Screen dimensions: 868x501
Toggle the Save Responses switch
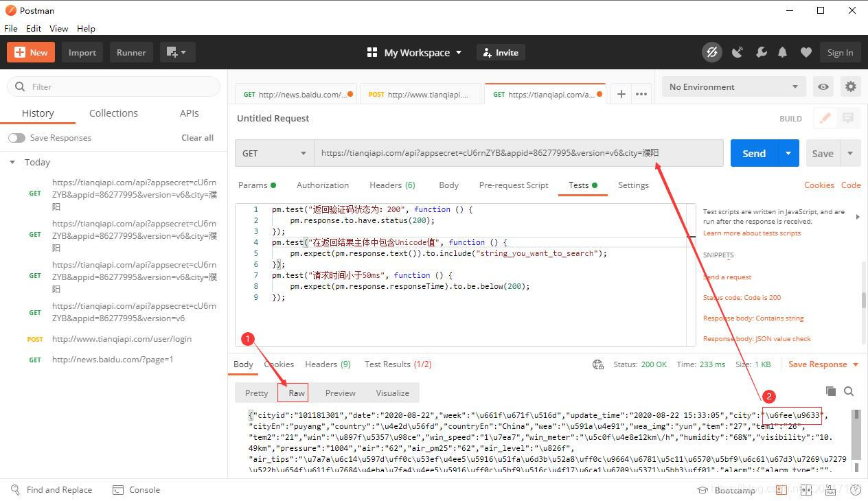pos(16,138)
